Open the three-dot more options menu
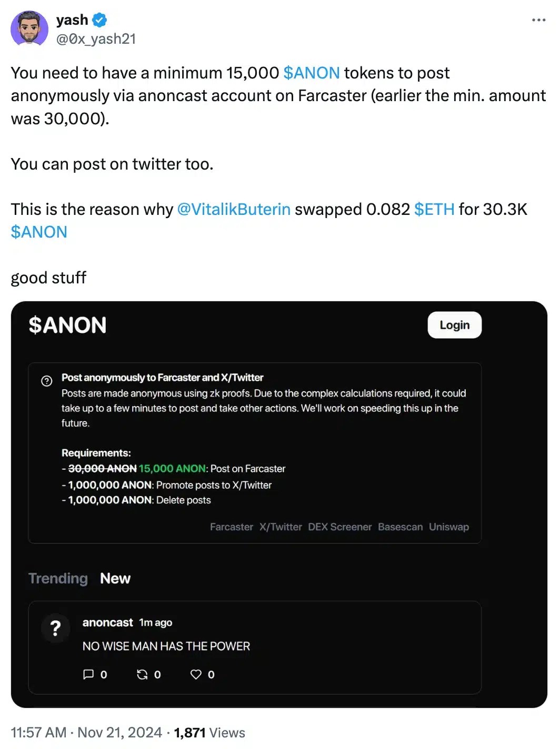560x749 pixels. coord(538,20)
